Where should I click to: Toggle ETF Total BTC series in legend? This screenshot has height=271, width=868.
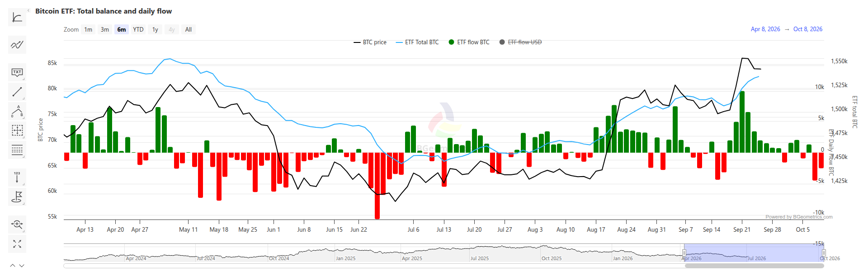pyautogui.click(x=417, y=42)
